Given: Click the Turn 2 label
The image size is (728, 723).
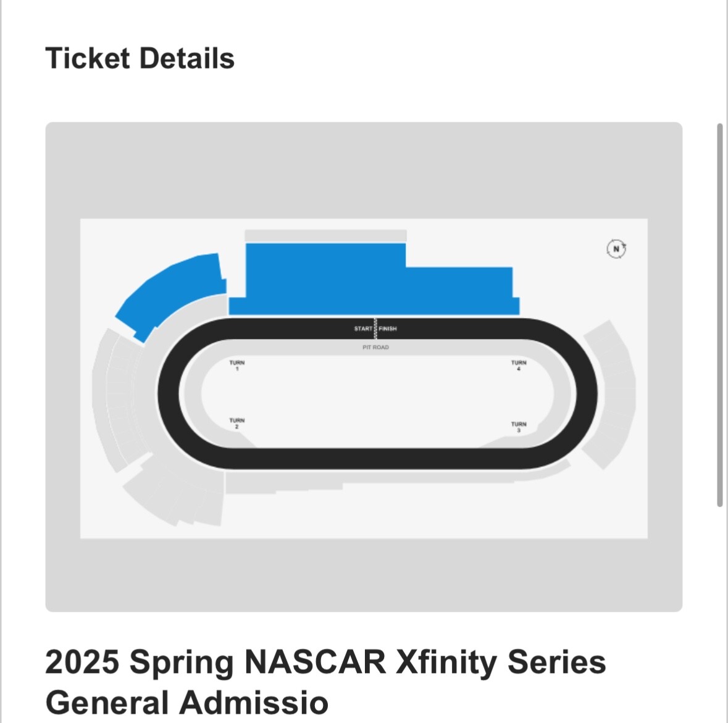Looking at the screenshot, I should [x=236, y=424].
